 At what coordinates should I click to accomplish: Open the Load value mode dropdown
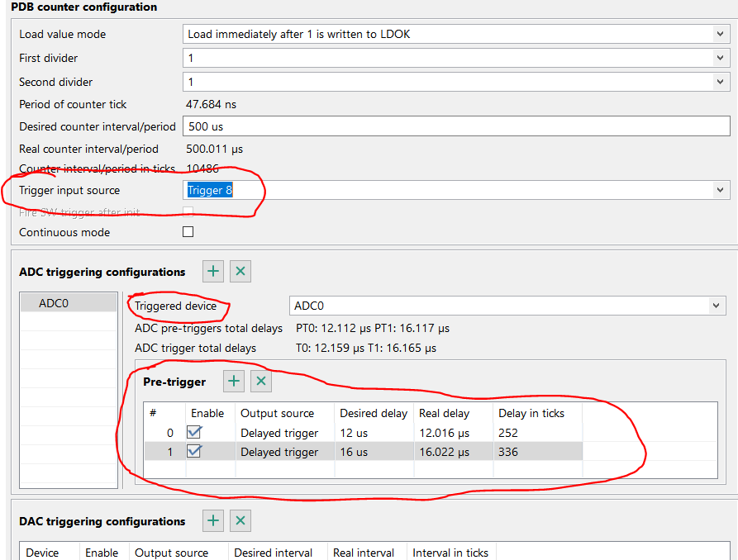click(x=718, y=34)
